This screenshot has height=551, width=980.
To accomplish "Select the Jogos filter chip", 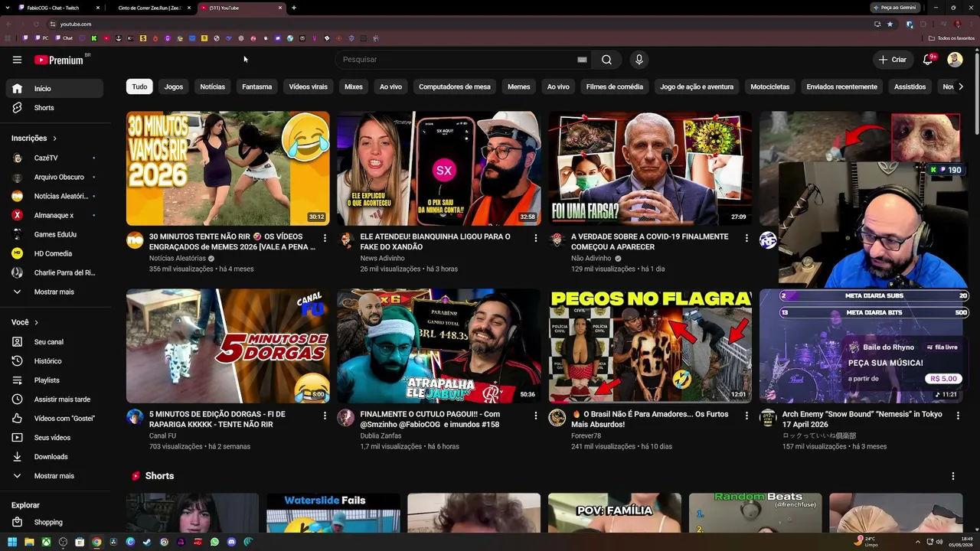I will point(174,87).
